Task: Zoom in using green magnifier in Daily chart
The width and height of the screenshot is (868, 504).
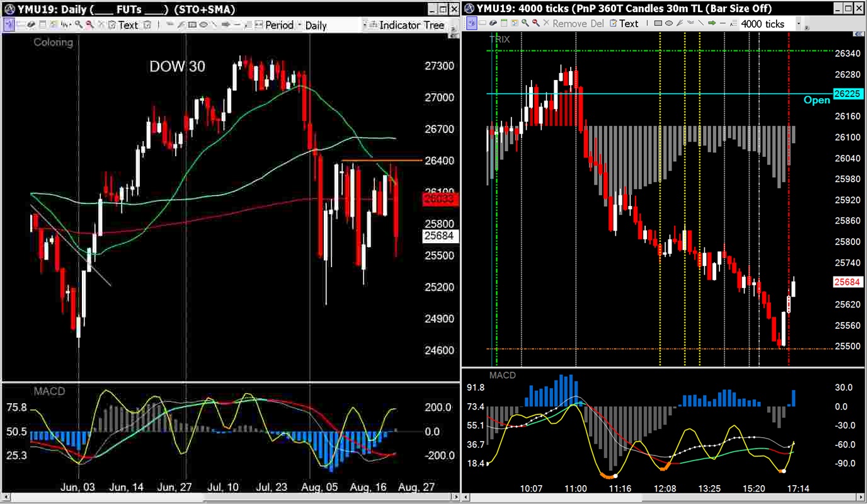Action: pos(79,25)
